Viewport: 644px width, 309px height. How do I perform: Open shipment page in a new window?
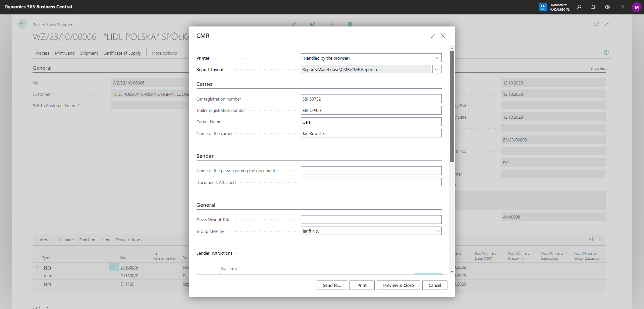pos(597,24)
